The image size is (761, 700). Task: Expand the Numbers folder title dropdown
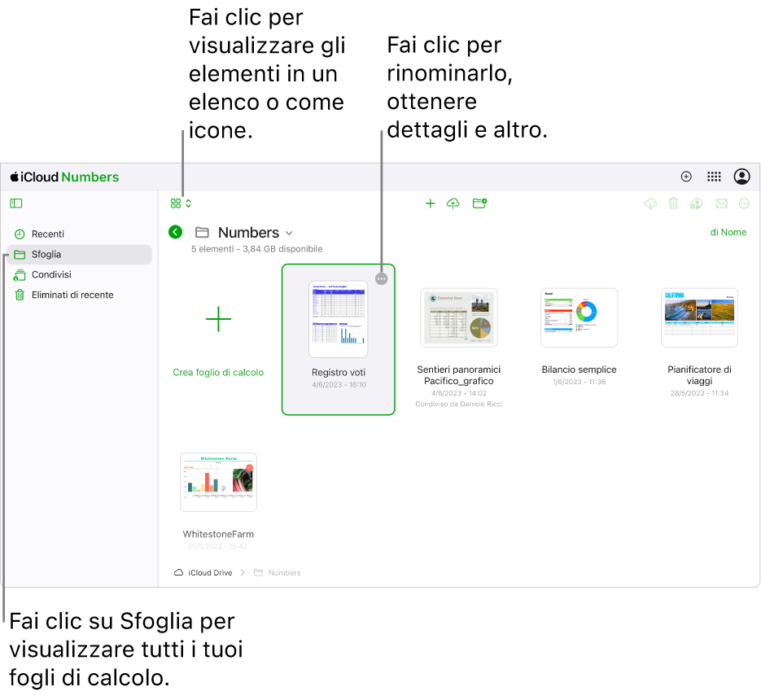click(291, 233)
